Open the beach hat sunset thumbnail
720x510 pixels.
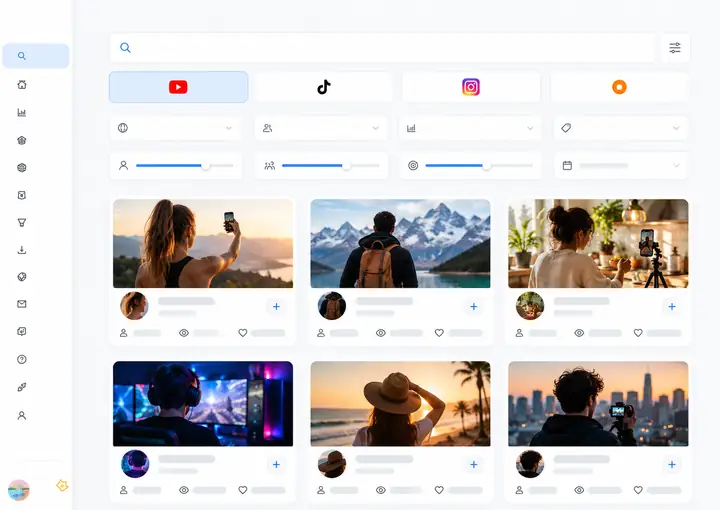coord(400,404)
